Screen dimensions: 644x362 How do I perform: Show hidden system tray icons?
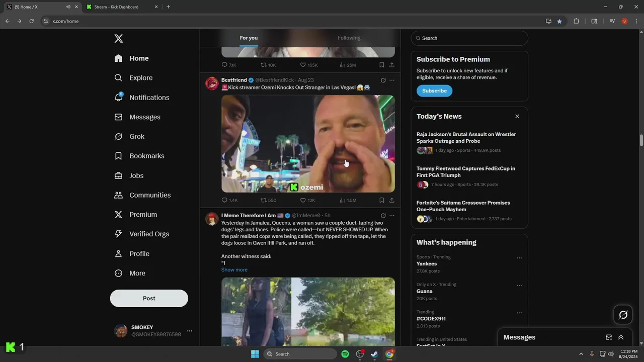[581, 354]
